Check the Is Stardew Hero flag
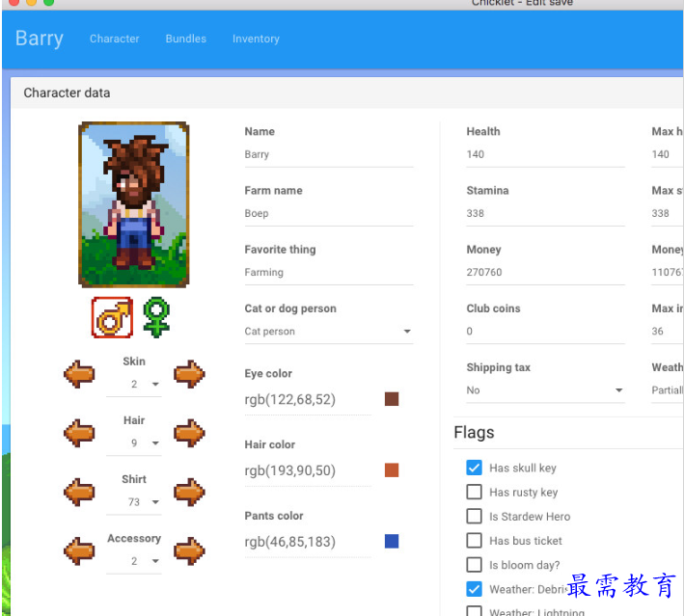The height and width of the screenshot is (616, 684). click(475, 516)
